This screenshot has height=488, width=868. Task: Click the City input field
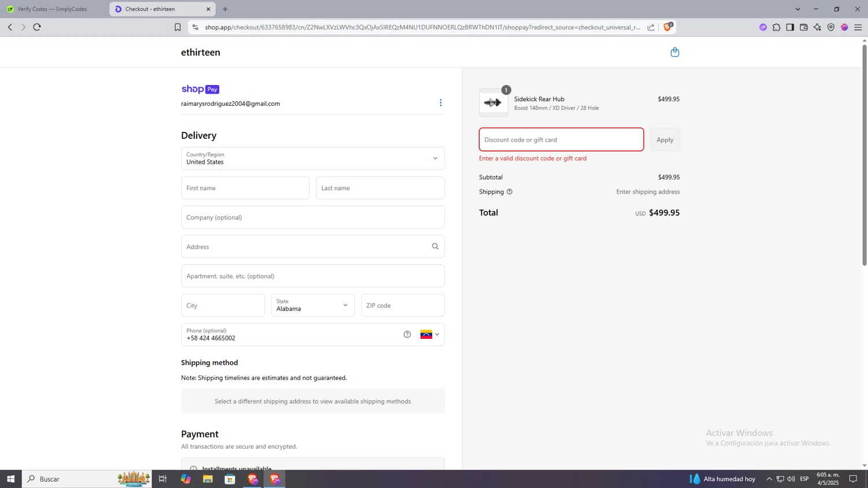223,305
